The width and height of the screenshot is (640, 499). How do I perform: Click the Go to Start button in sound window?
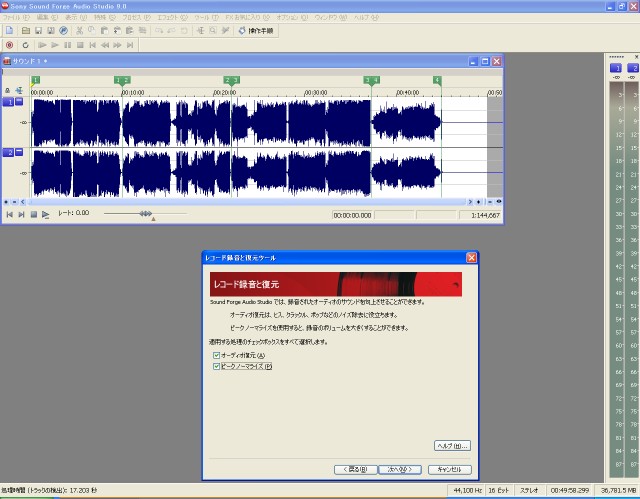tap(10, 214)
